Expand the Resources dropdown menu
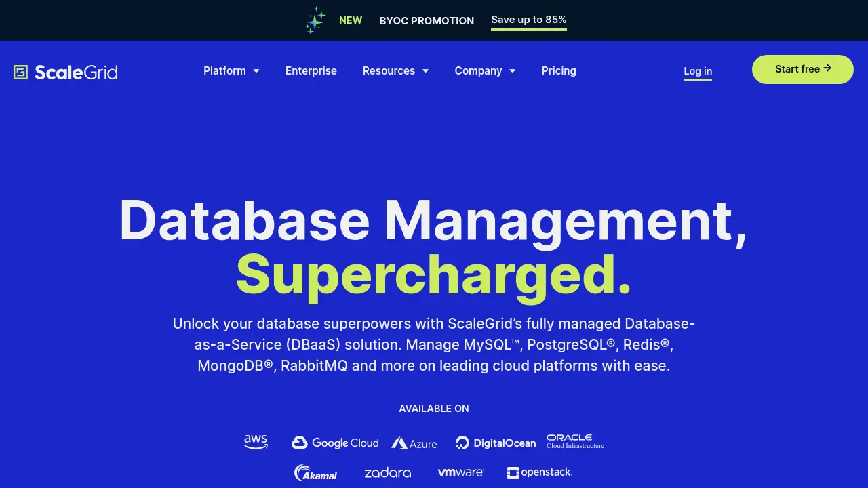Viewport: 868px width, 488px height. (x=395, y=70)
